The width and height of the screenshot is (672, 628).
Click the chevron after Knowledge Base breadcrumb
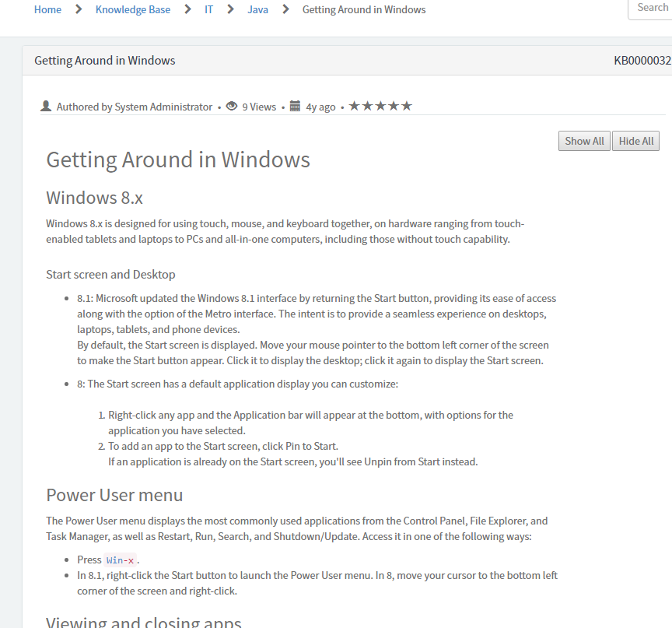pos(187,9)
